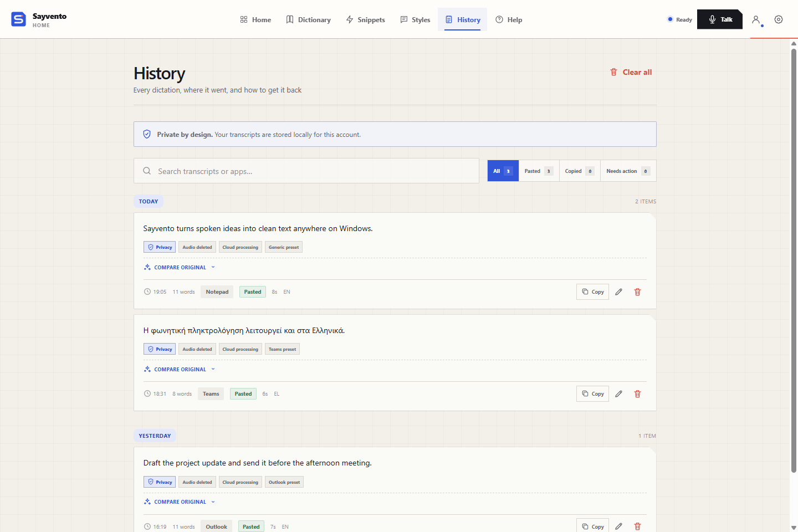Image resolution: width=798 pixels, height=532 pixels.
Task: Open the Help tab
Action: click(509, 19)
